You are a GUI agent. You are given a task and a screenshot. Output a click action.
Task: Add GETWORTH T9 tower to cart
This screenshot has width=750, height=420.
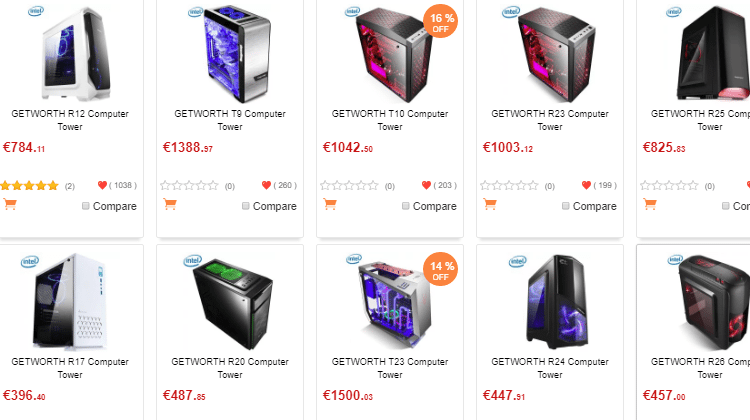pos(170,204)
